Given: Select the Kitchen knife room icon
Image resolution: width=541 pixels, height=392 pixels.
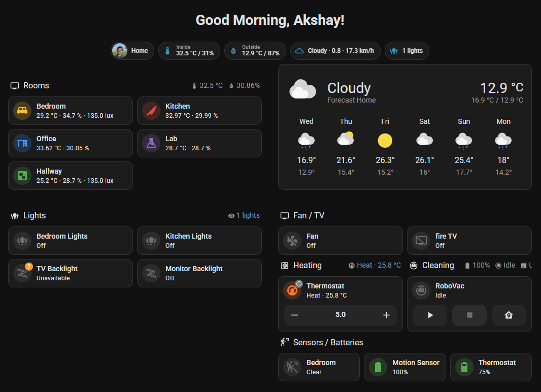Looking at the screenshot, I should click(x=151, y=111).
